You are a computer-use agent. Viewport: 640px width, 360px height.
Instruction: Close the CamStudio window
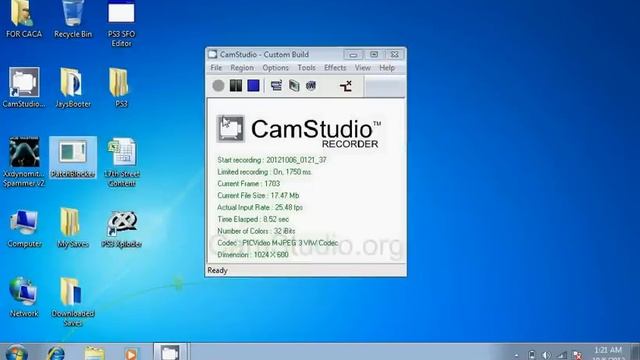pyautogui.click(x=394, y=54)
